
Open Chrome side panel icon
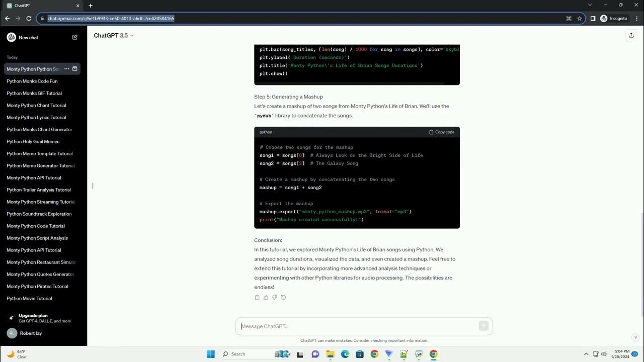593,19
